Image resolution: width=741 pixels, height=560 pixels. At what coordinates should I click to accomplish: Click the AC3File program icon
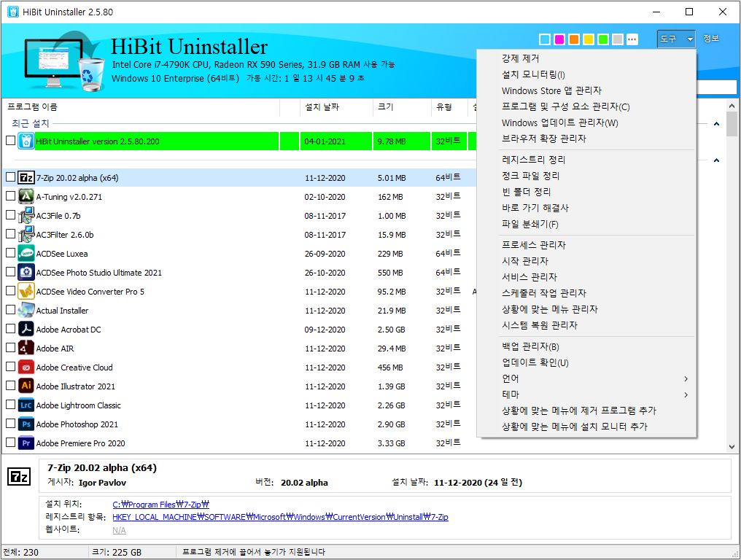(x=26, y=216)
